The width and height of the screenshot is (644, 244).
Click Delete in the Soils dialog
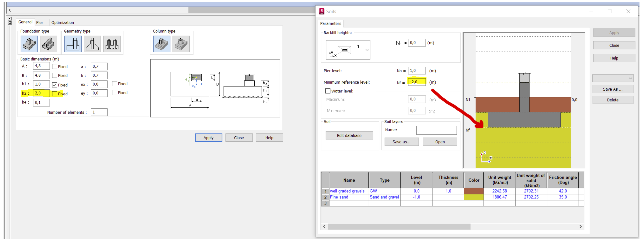(613, 100)
